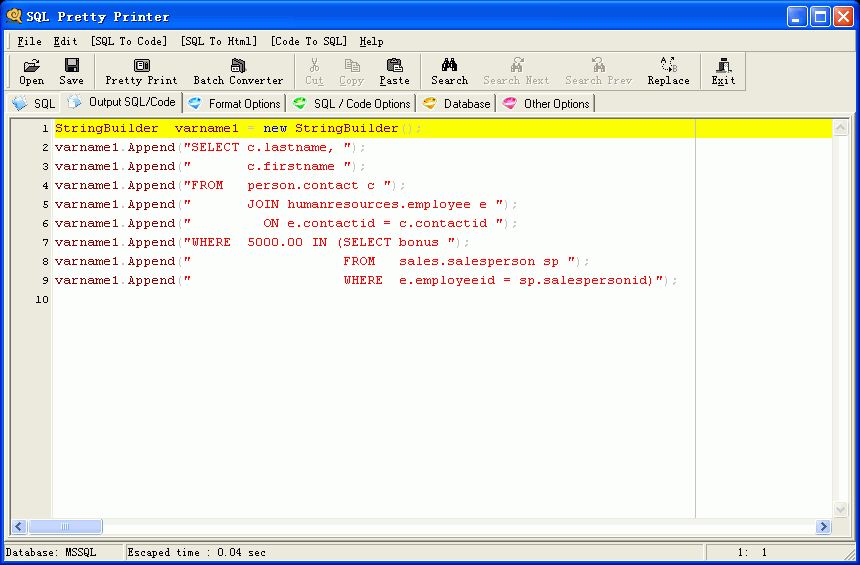
Task: Close the SQL Pretty Printer window
Action: coord(844,16)
